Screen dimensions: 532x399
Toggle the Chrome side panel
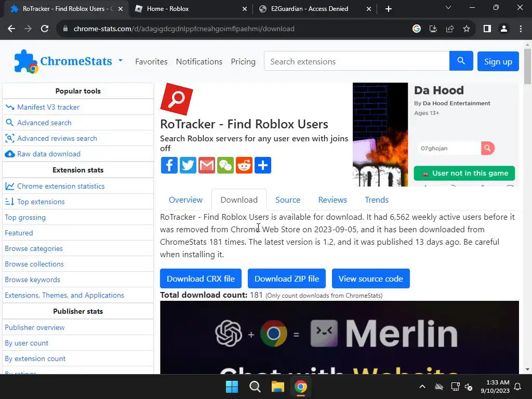coord(487,29)
